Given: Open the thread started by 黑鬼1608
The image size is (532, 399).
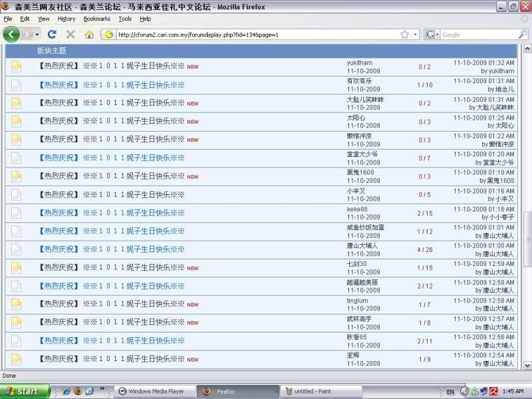Looking at the screenshot, I should click(x=112, y=176).
